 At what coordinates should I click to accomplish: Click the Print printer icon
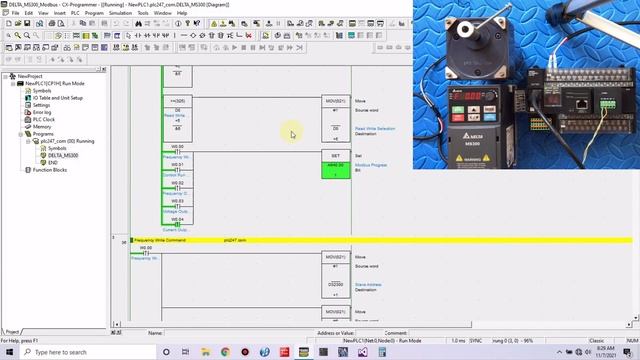click(52, 24)
